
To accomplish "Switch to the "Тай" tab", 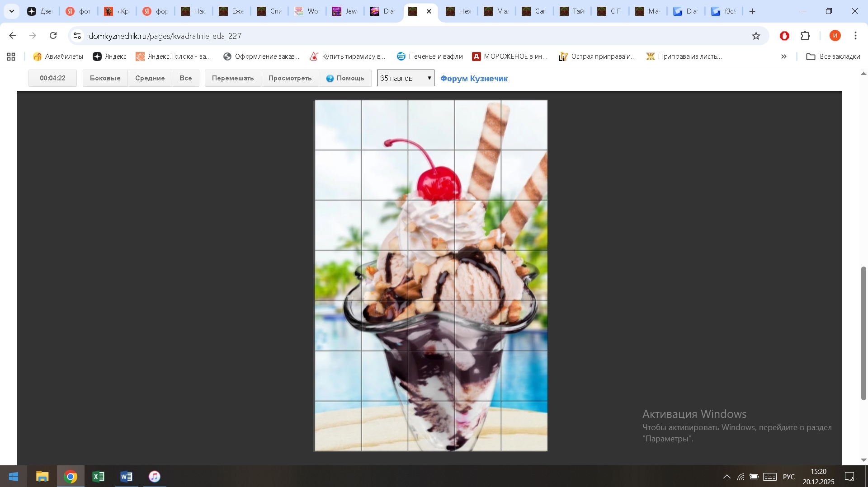I will tap(573, 11).
